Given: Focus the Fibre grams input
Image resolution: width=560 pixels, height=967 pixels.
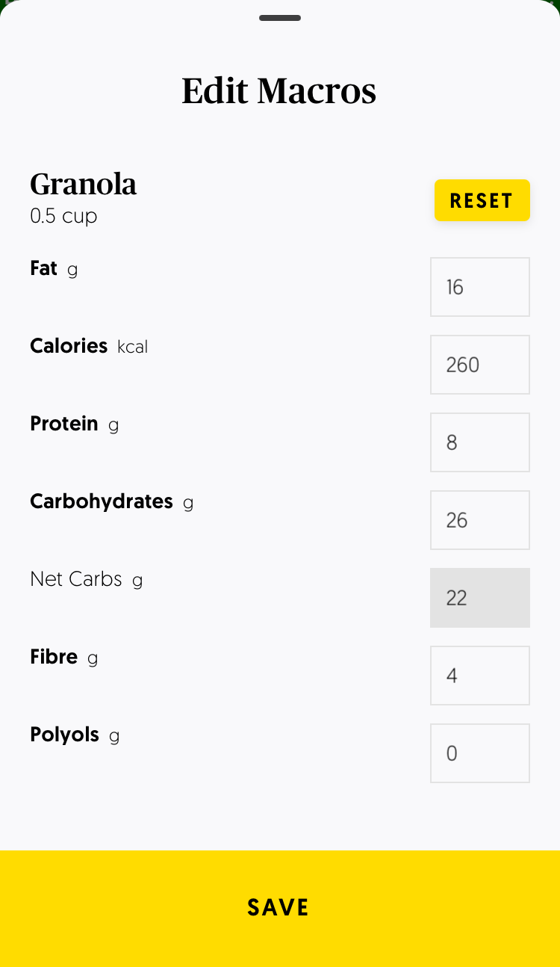Looking at the screenshot, I should [x=480, y=676].
